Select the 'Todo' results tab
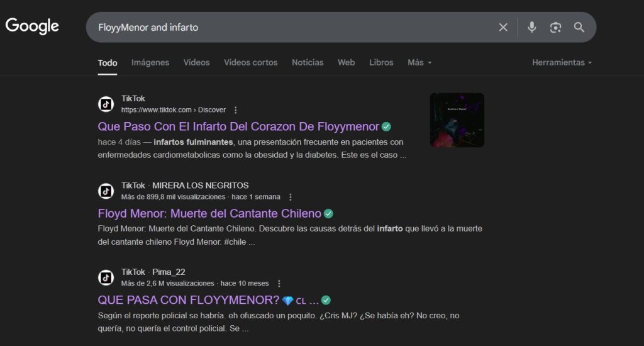Viewport: 644px width, 346px height. click(x=107, y=63)
